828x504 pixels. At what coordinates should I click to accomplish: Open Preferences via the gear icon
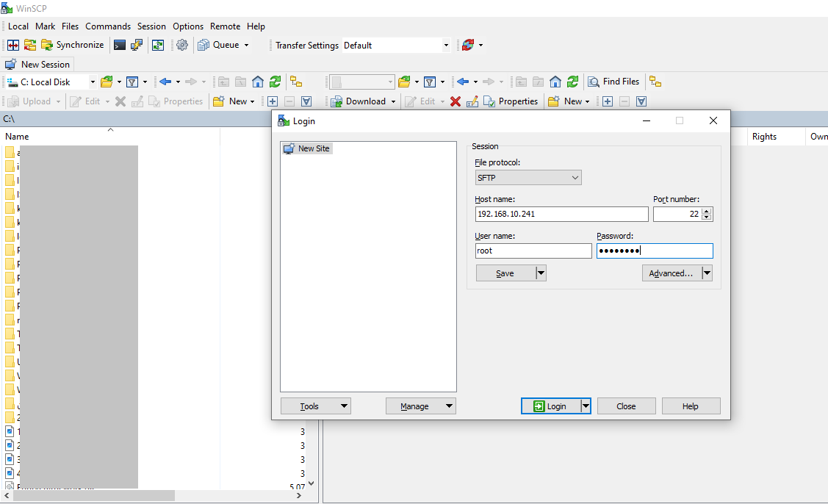pyautogui.click(x=182, y=45)
